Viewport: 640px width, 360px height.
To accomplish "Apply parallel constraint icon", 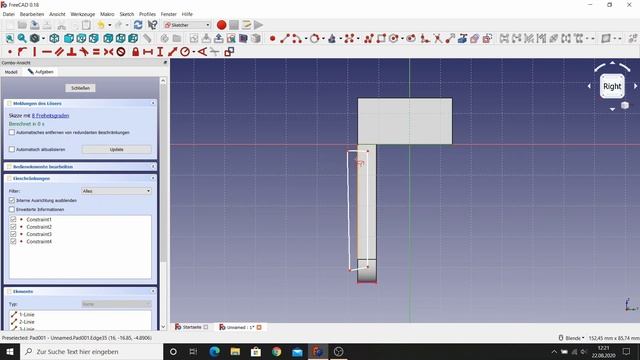I will click(60, 52).
